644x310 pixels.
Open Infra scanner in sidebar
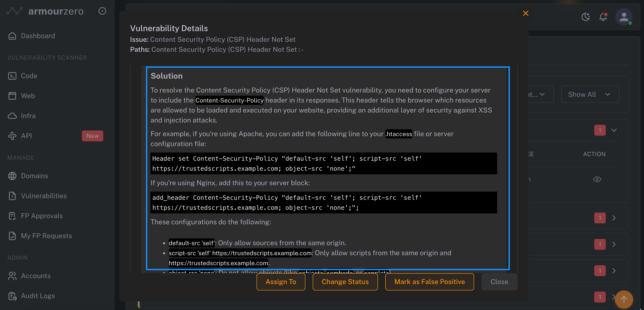pos(28,116)
